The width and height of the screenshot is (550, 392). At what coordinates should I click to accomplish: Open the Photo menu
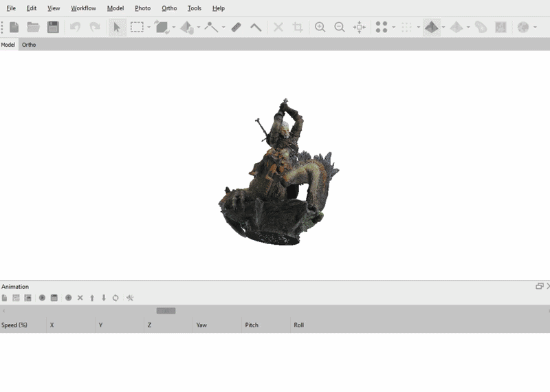point(143,8)
